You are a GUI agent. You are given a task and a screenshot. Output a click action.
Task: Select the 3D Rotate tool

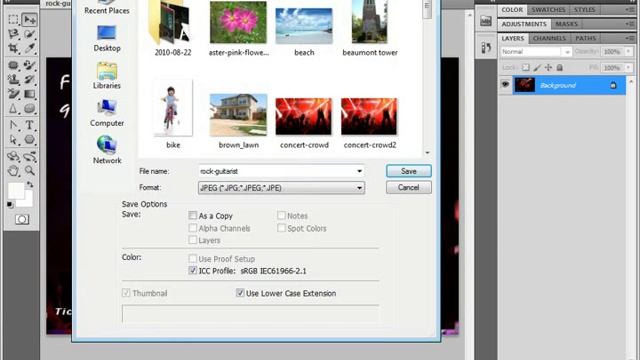tap(13, 156)
